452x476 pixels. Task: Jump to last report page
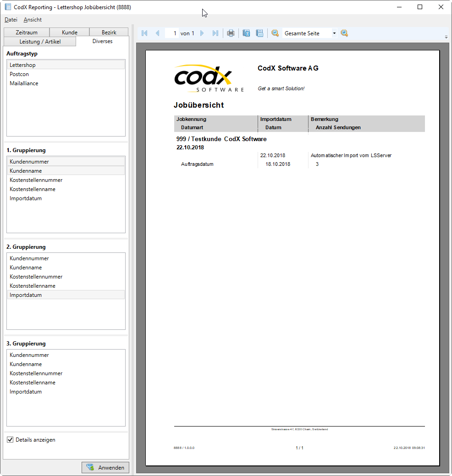tap(215, 33)
